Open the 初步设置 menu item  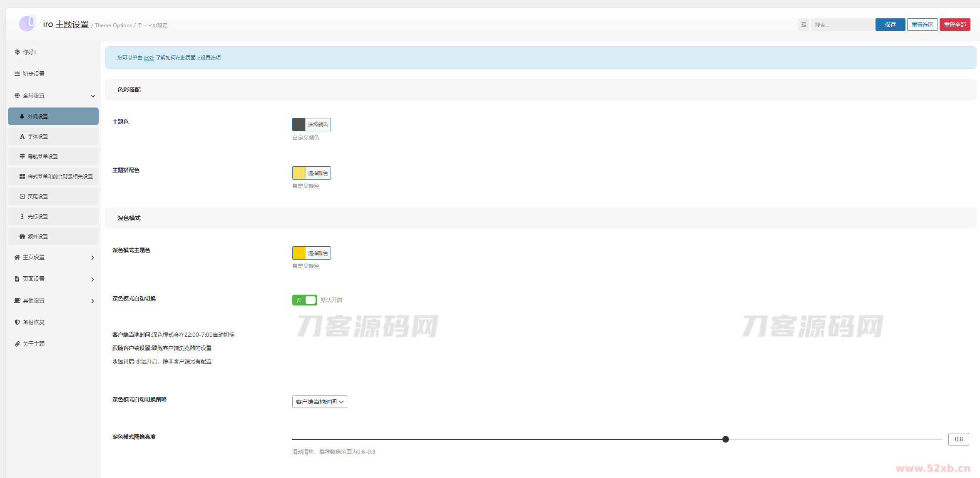[x=33, y=74]
